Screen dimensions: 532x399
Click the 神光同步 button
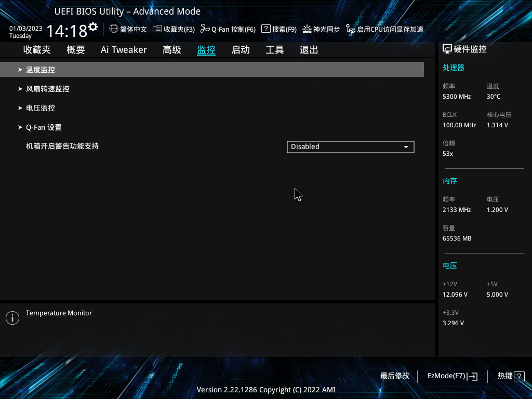(x=321, y=29)
